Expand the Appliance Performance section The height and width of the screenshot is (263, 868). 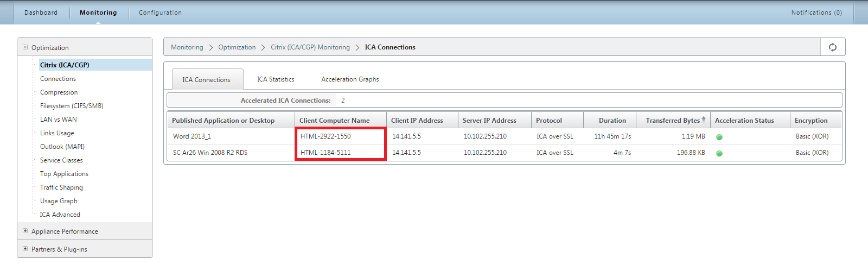pyautogui.click(x=25, y=231)
